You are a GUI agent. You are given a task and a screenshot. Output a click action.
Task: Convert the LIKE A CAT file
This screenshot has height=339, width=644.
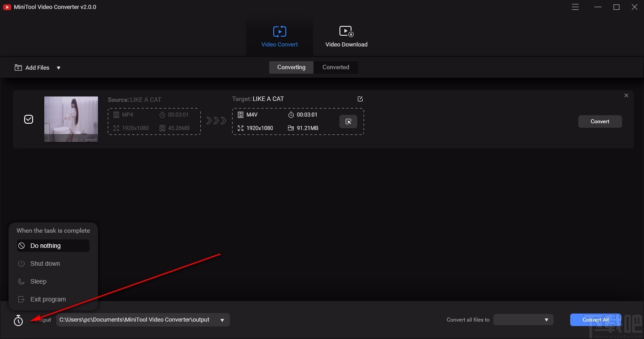[x=600, y=121]
